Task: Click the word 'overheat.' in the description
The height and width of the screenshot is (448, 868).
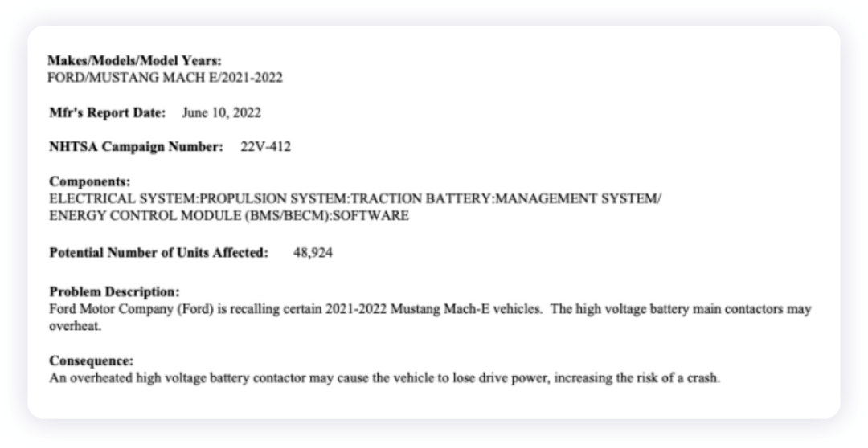Action: 76,326
